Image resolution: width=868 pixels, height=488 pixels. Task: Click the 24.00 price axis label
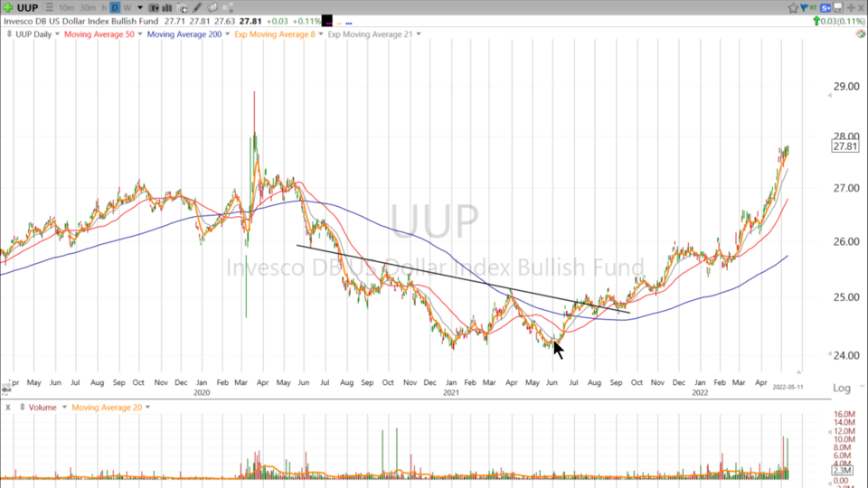(846, 355)
